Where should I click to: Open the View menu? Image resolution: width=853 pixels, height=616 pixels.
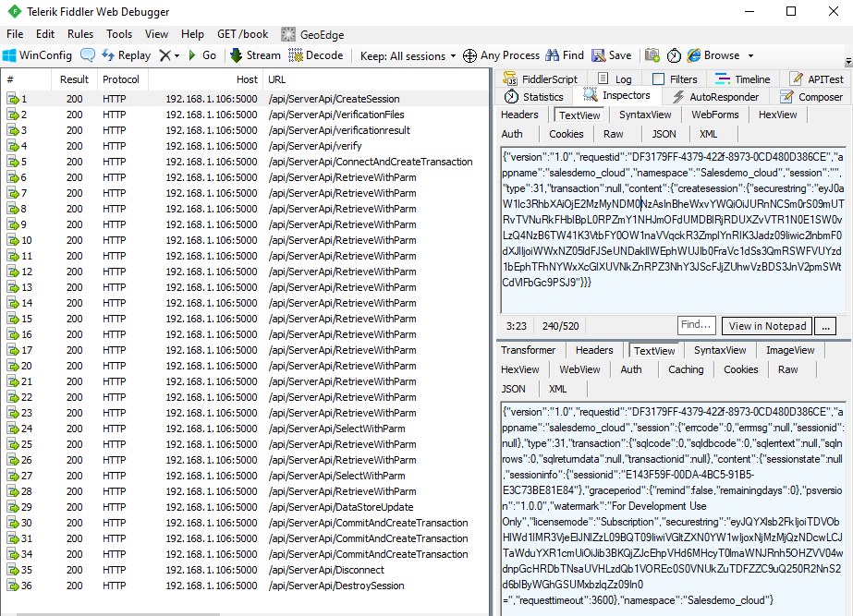(x=156, y=34)
